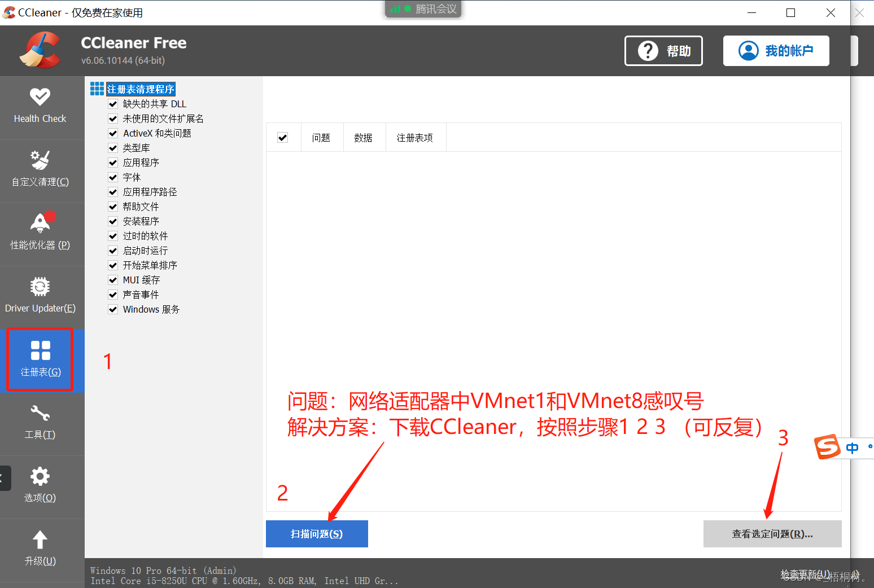
Task: Click the sidebar collapse arrow tab
Action: pyautogui.click(x=5, y=478)
